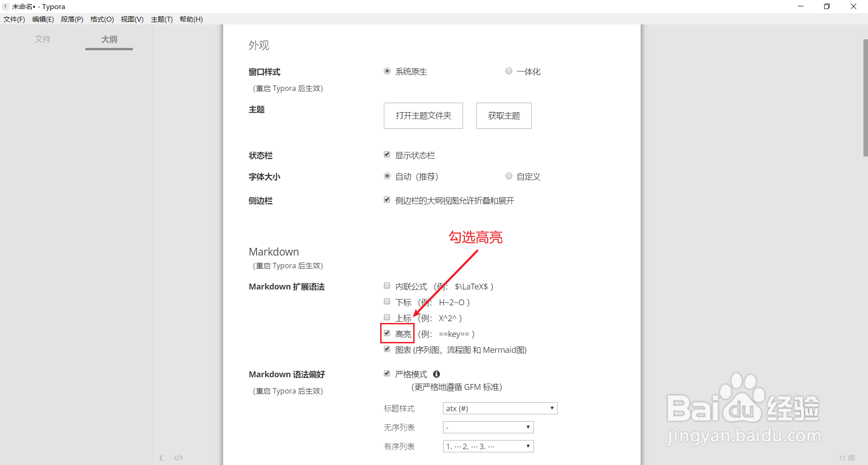Screen dimensions: 868x465
Task: Click the 打开主题文件夹 button
Action: tap(423, 115)
